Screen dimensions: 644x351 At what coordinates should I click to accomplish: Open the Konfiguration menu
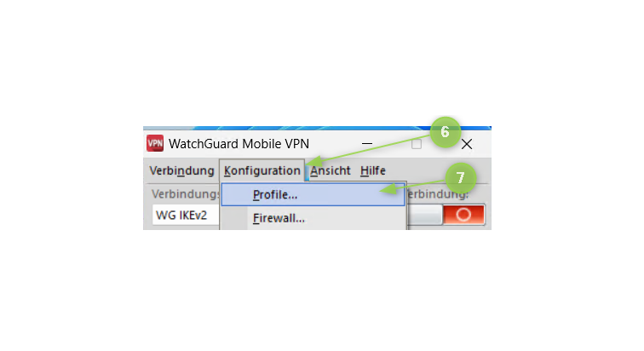(x=262, y=170)
